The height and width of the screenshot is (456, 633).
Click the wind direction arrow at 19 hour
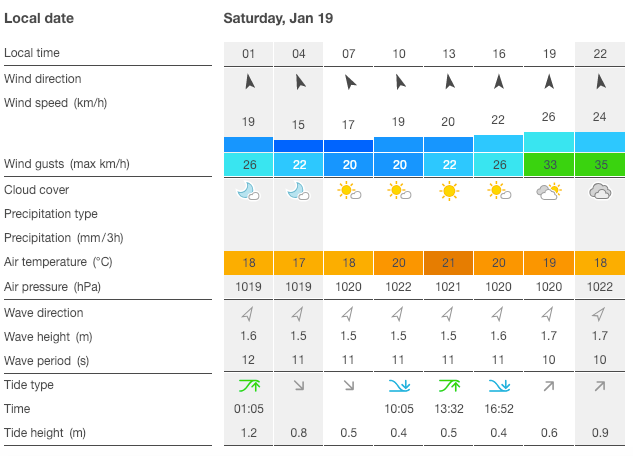(549, 82)
